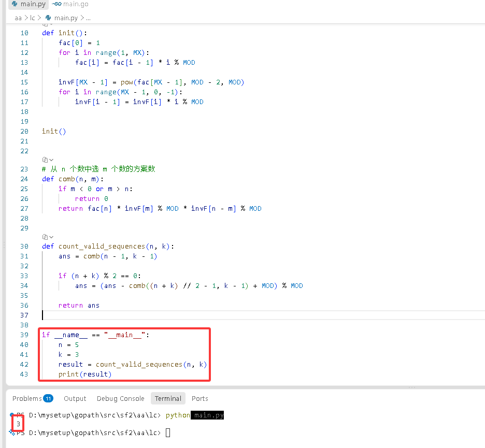Open the Ports panel tab

click(x=200, y=398)
